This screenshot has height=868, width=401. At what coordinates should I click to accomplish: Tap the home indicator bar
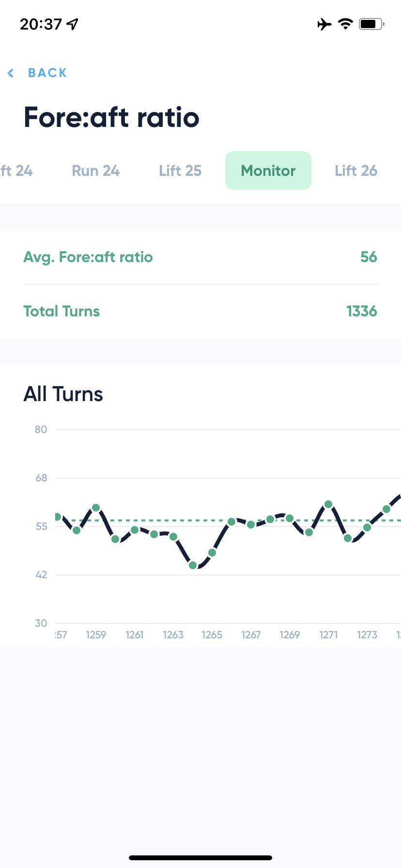200,857
